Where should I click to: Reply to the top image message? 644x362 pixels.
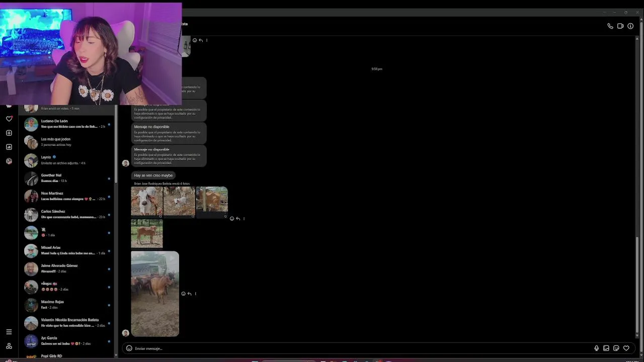[201, 40]
